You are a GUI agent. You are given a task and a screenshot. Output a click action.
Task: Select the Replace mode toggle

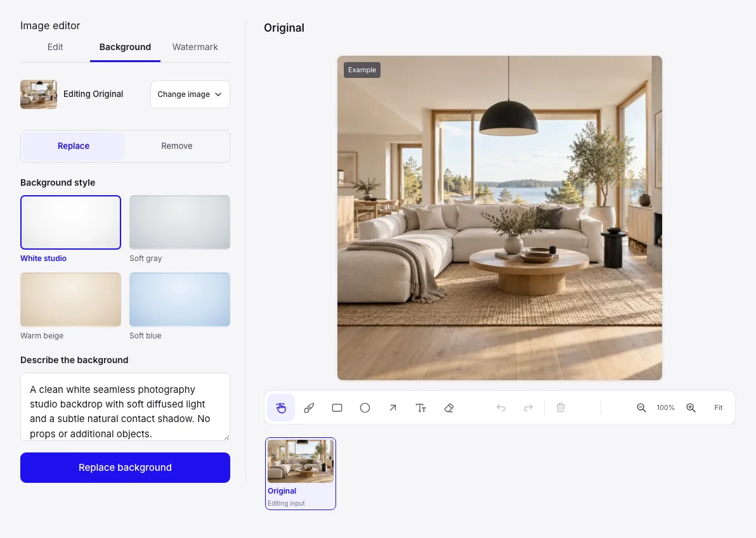(x=74, y=146)
